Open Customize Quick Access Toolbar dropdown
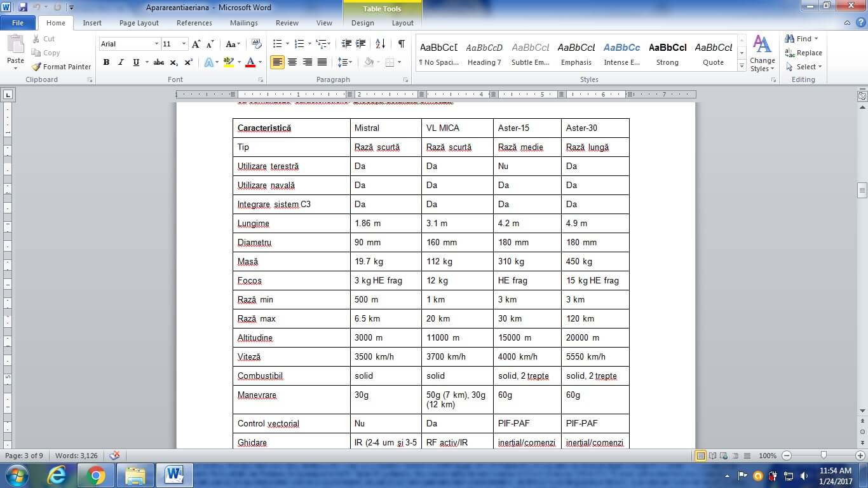This screenshot has height=488, width=868. point(71,8)
